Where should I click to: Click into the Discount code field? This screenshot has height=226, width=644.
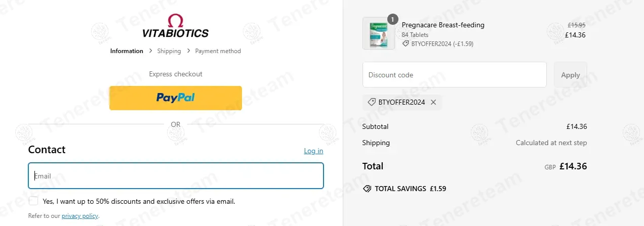[454, 75]
